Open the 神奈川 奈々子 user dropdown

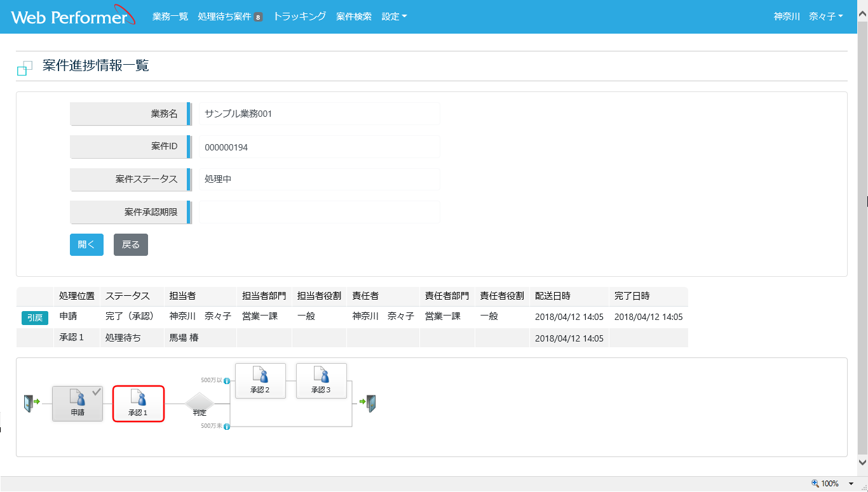pos(808,17)
